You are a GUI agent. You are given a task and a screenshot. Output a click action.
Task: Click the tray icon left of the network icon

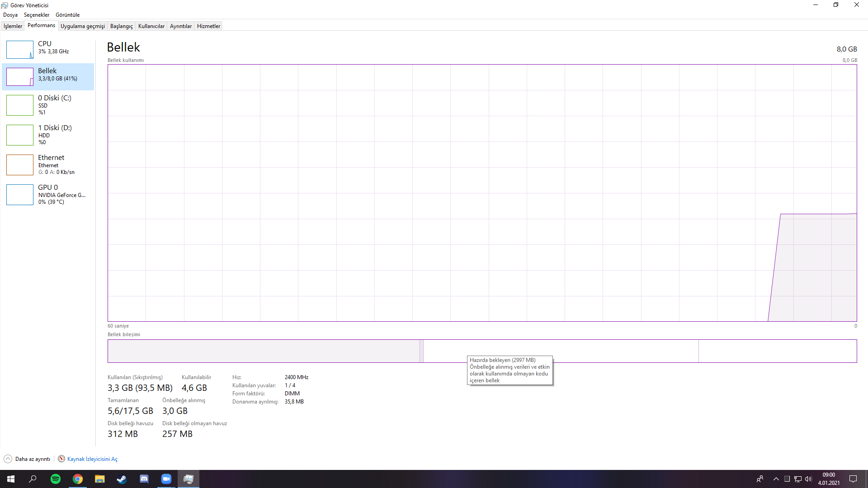[x=787, y=479]
